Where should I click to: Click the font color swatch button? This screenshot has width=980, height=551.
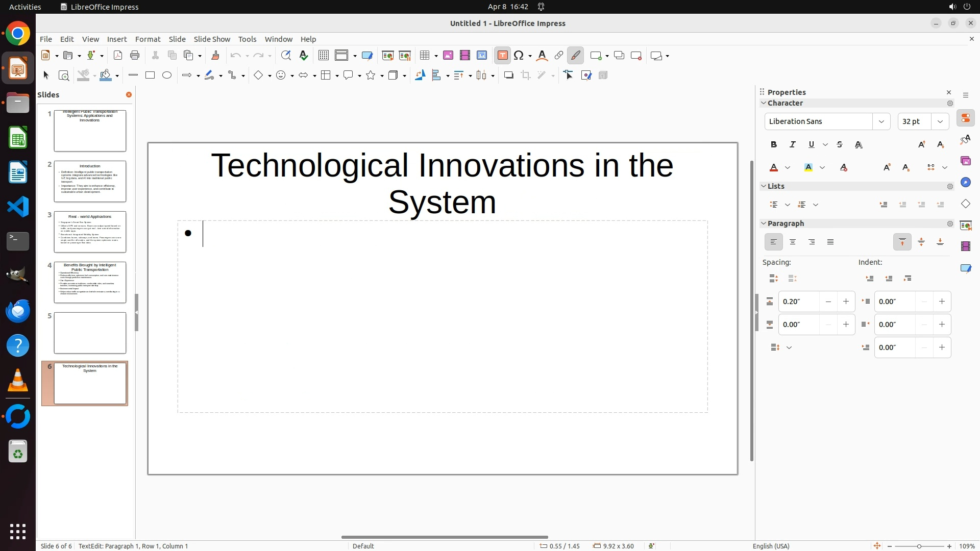(x=774, y=167)
